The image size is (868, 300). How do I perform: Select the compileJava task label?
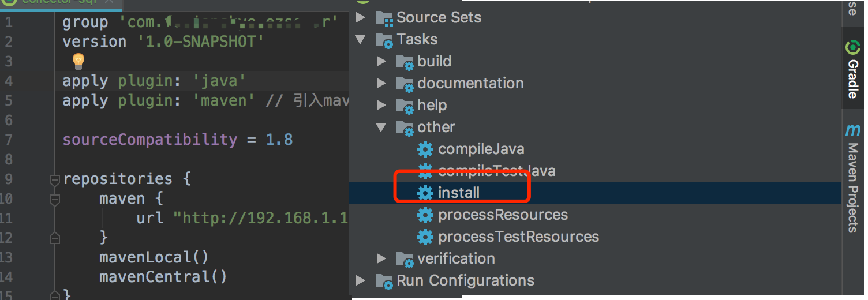coord(481,149)
